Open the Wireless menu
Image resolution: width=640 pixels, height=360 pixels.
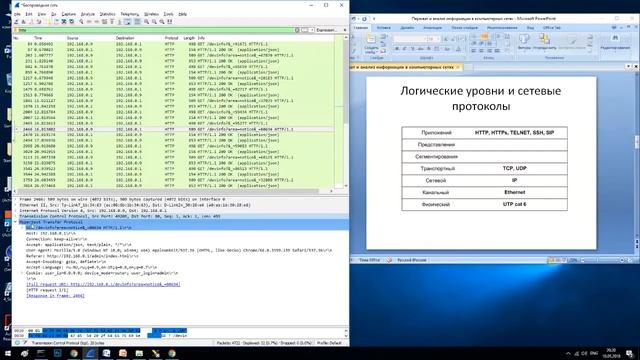[151, 14]
